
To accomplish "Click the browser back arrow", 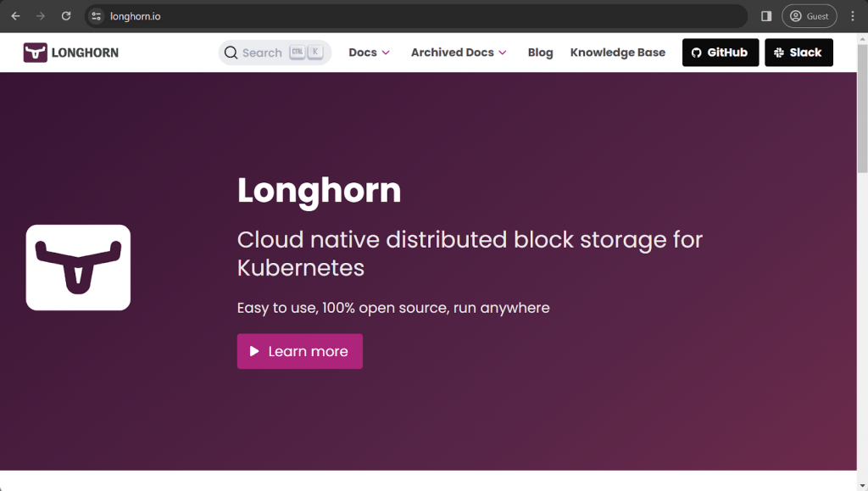I will pos(15,16).
